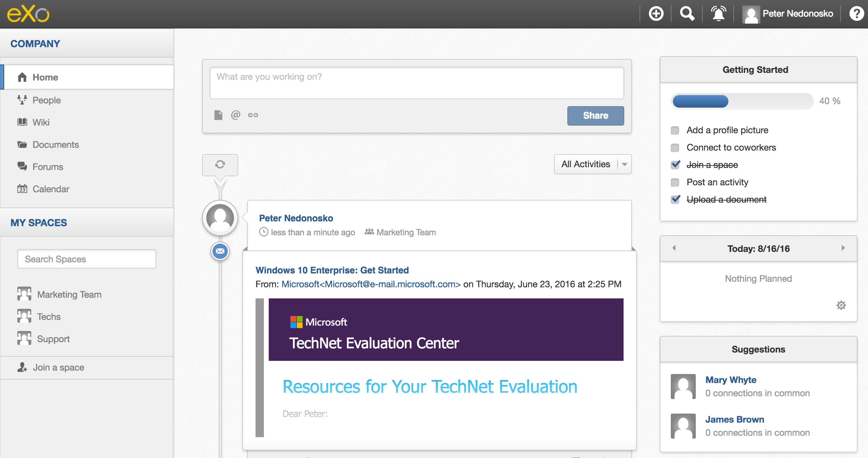Click the mail activity type icon
The width and height of the screenshot is (868, 458).
pos(220,251)
